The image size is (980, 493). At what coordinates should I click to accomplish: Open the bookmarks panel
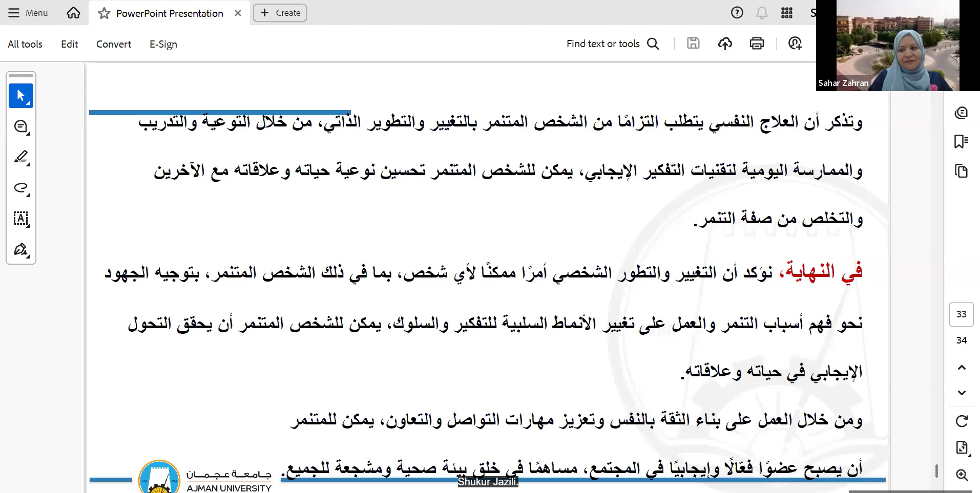pos(961,141)
